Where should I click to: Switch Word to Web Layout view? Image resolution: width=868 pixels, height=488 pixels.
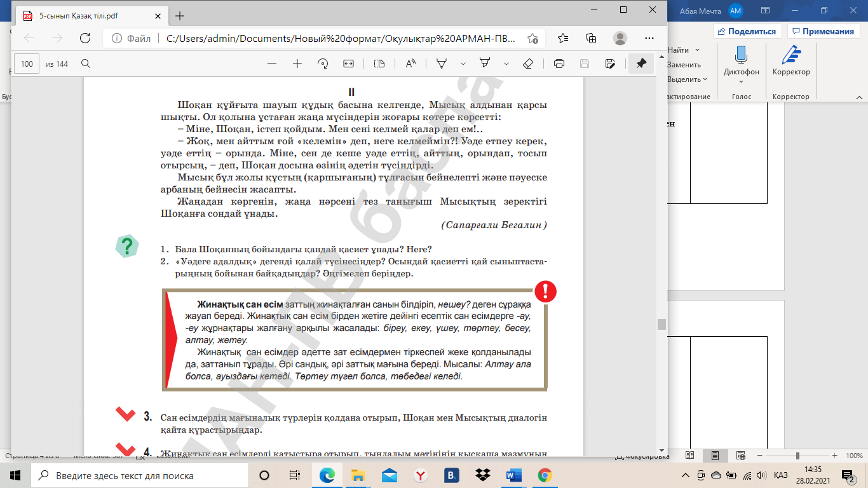[740, 456]
